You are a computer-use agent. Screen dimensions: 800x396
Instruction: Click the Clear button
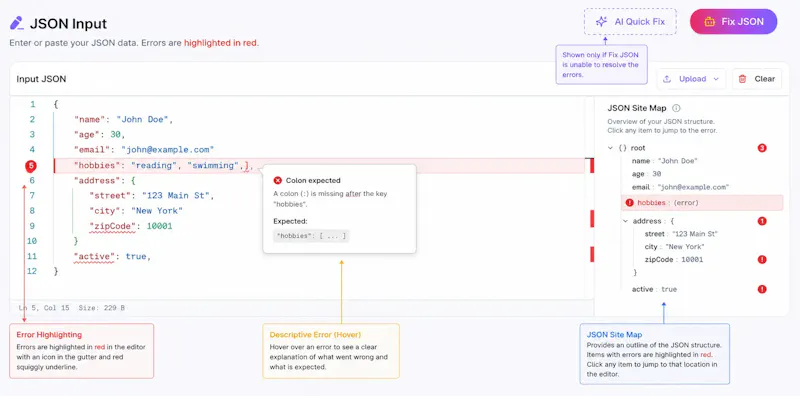tap(757, 79)
